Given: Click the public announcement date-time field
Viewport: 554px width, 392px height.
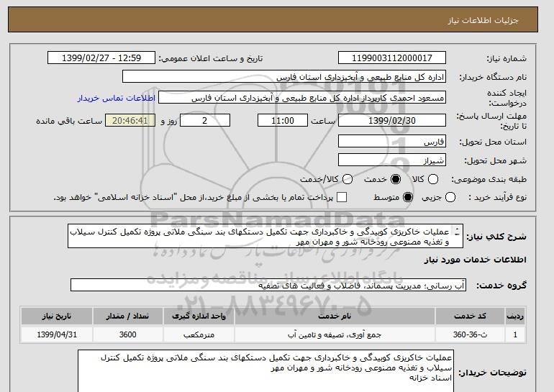Looking at the screenshot, I should point(101,58).
